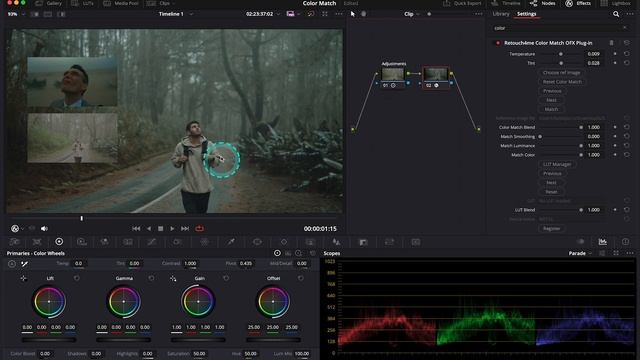640x360 pixels.
Task: Open the Media Pool panel
Action: [121, 3]
